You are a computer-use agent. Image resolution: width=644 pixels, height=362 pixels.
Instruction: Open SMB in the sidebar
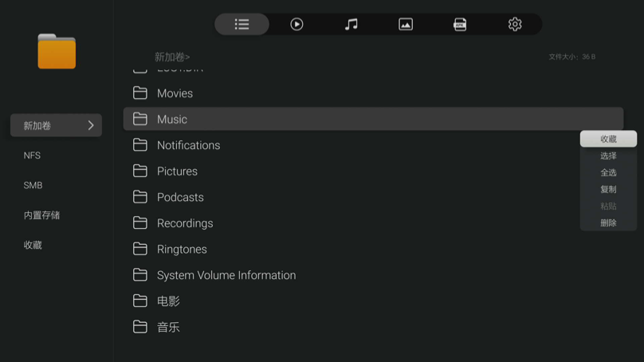[x=33, y=185]
